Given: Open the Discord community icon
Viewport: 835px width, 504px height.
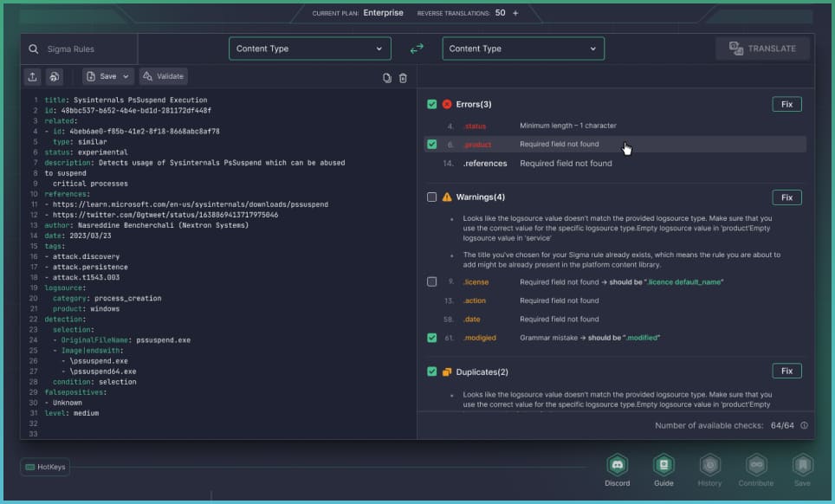Looking at the screenshot, I should pos(618,465).
